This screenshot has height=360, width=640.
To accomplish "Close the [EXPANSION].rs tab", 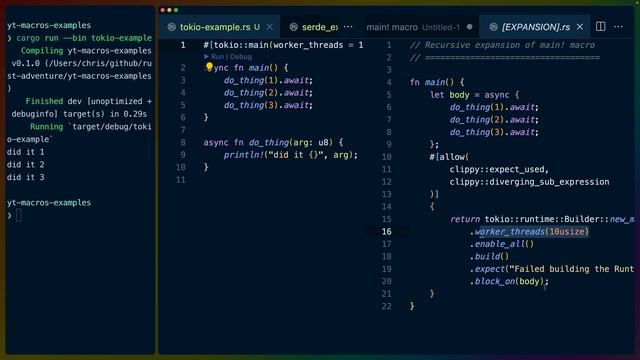I will tap(580, 27).
